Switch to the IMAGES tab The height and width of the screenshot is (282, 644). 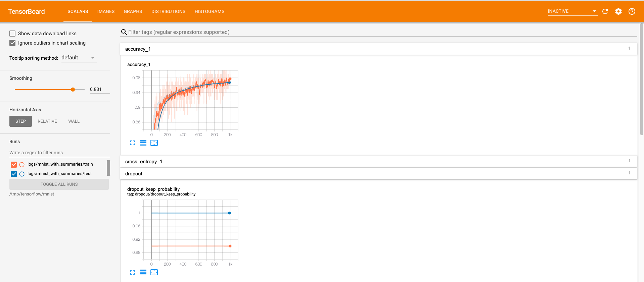coord(106,11)
